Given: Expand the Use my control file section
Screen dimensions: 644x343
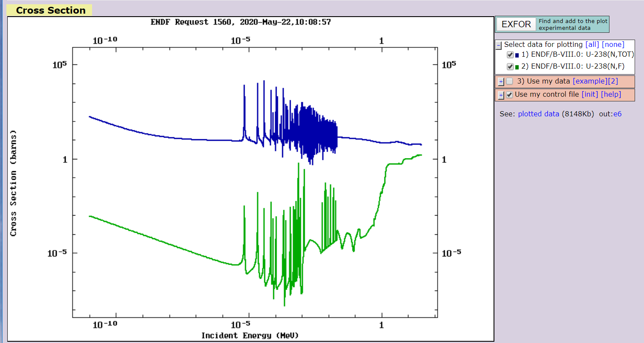Looking at the screenshot, I should pyautogui.click(x=501, y=95).
